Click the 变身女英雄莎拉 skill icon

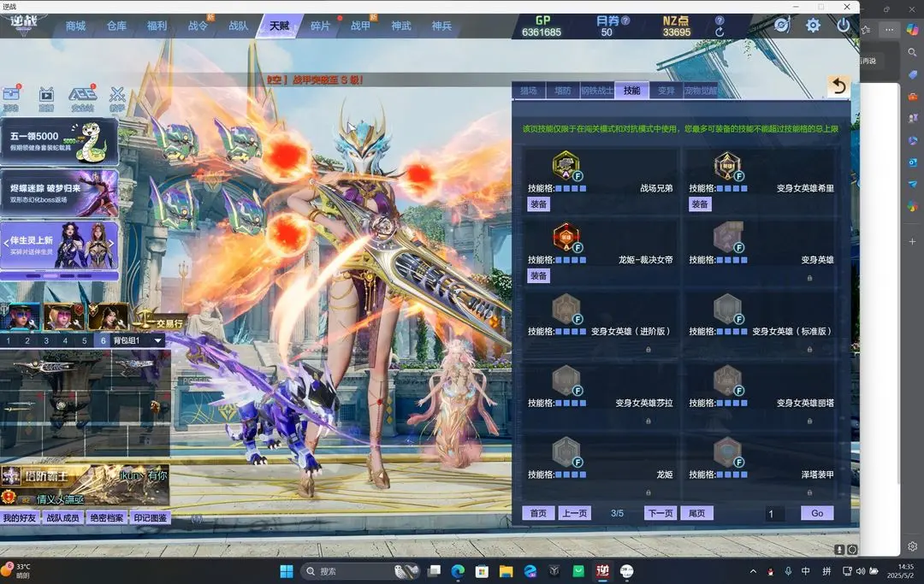coord(566,380)
